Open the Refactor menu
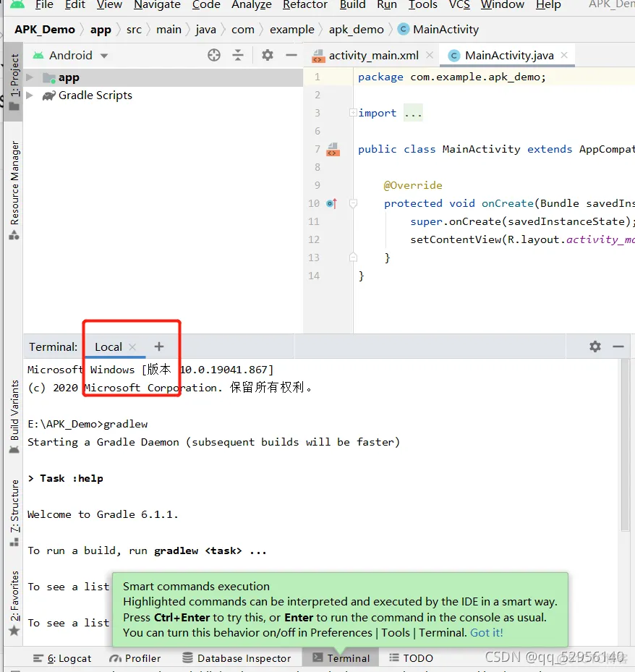The width and height of the screenshot is (635, 672). [x=305, y=5]
